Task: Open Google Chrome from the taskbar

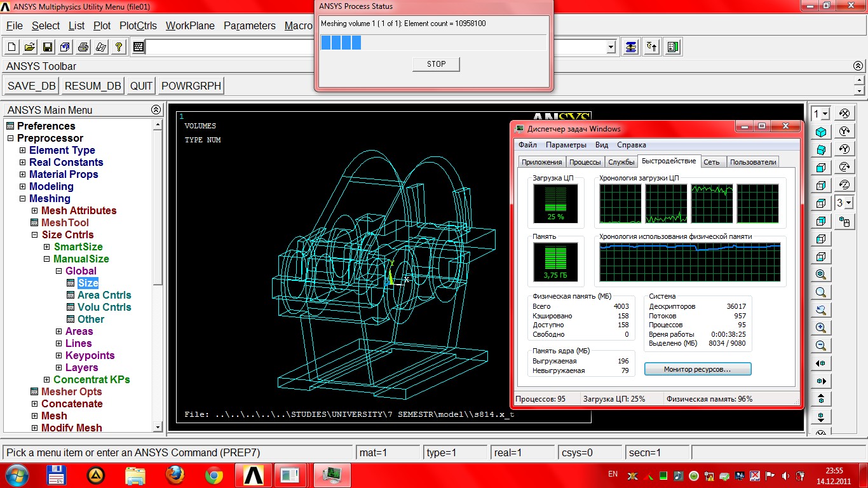Action: point(214,475)
